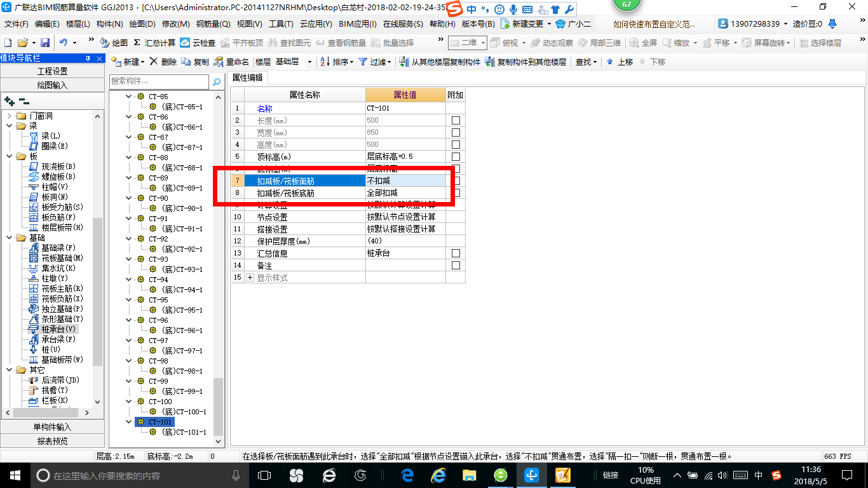Image resolution: width=868 pixels, height=488 pixels.
Task: Click the 搜索构件 search input field
Action: (159, 81)
